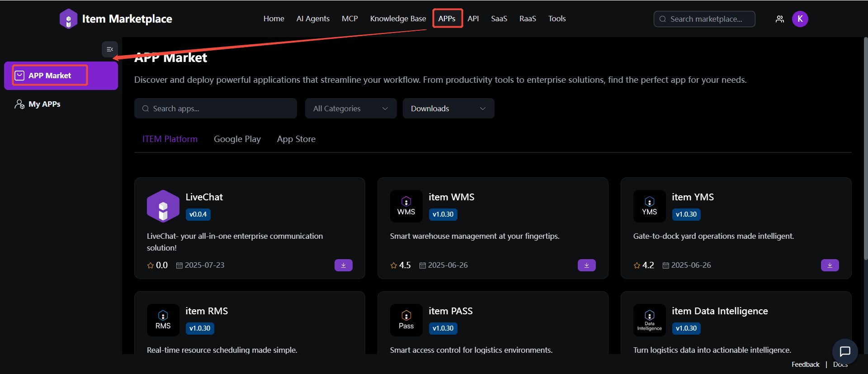Screen dimensions: 868x374
Task: Switch to the App Store tab
Action: (296, 139)
